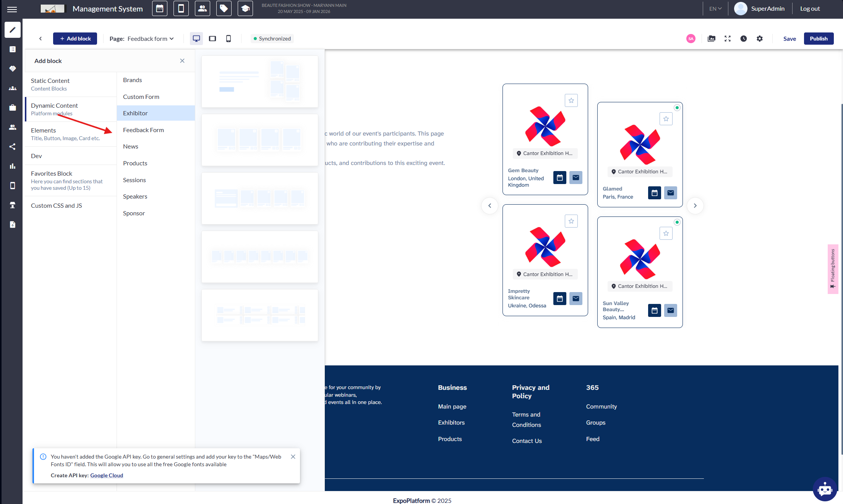Open the revision history clock icon
The height and width of the screenshot is (504, 843).
click(x=743, y=39)
